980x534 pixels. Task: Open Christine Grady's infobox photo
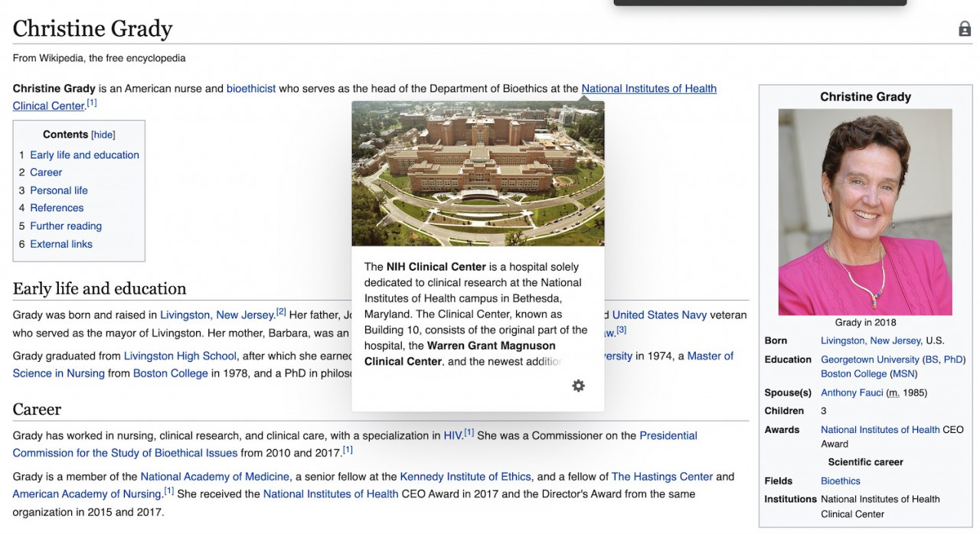pos(865,212)
